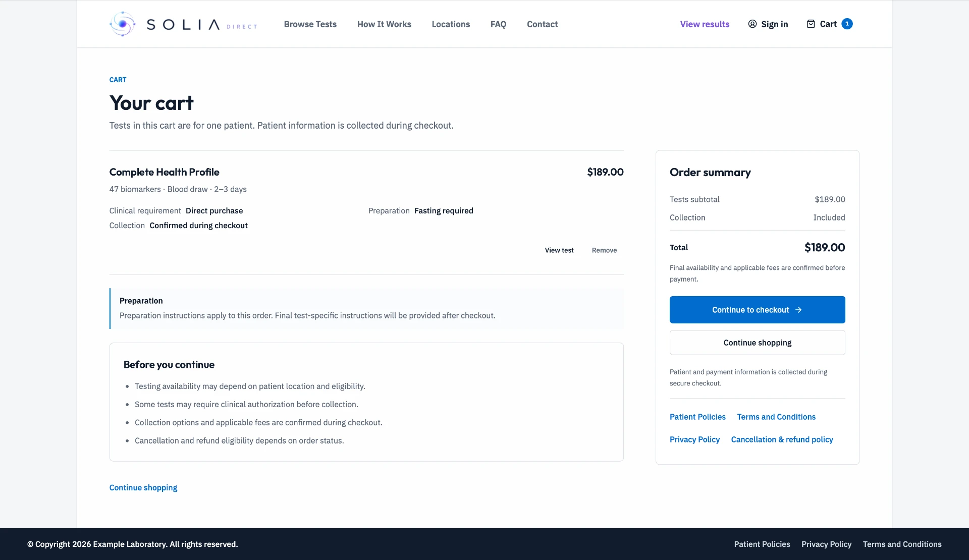Image resolution: width=969 pixels, height=560 pixels.
Task: Click the shopping cart bag icon
Action: (x=811, y=24)
